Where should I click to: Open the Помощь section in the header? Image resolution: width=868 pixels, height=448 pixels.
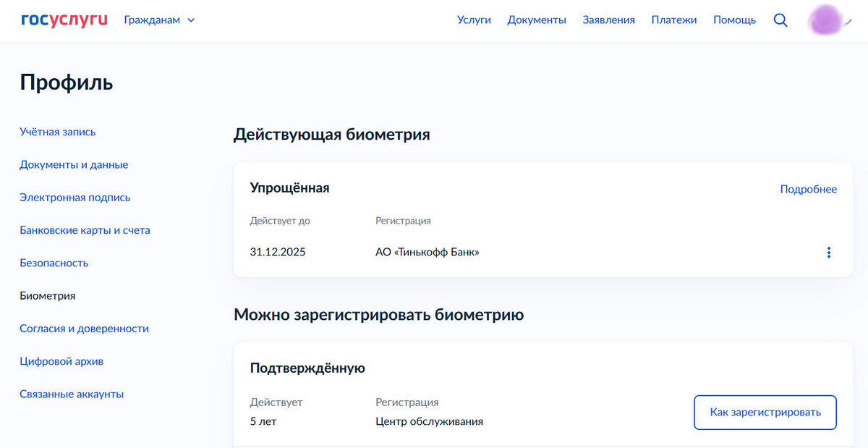coord(734,20)
